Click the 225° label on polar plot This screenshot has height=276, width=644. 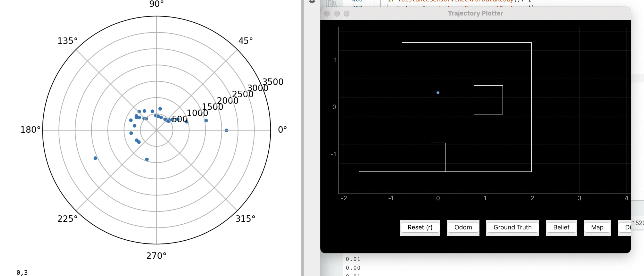tap(67, 219)
